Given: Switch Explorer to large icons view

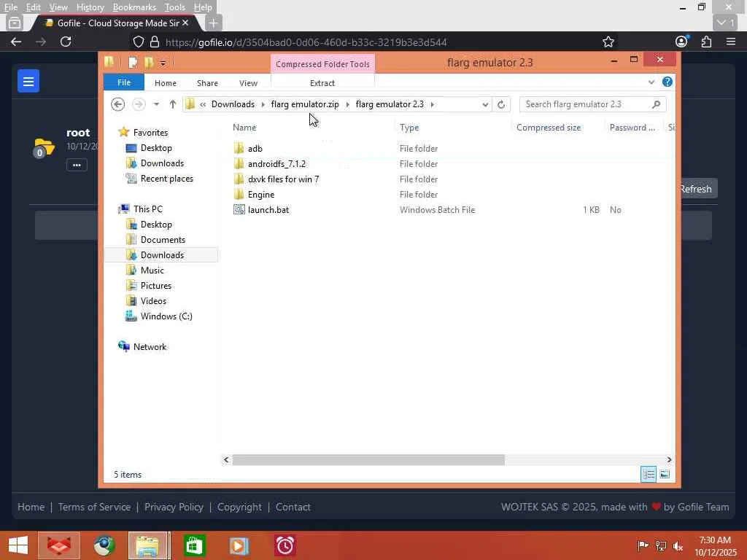Looking at the screenshot, I should tap(665, 474).
